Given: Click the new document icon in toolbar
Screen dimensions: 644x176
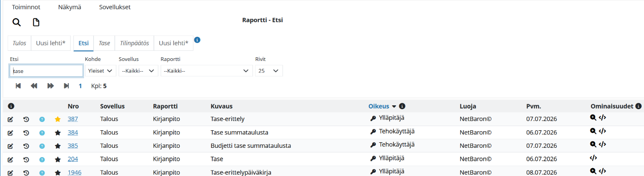Looking at the screenshot, I should pos(36,22).
